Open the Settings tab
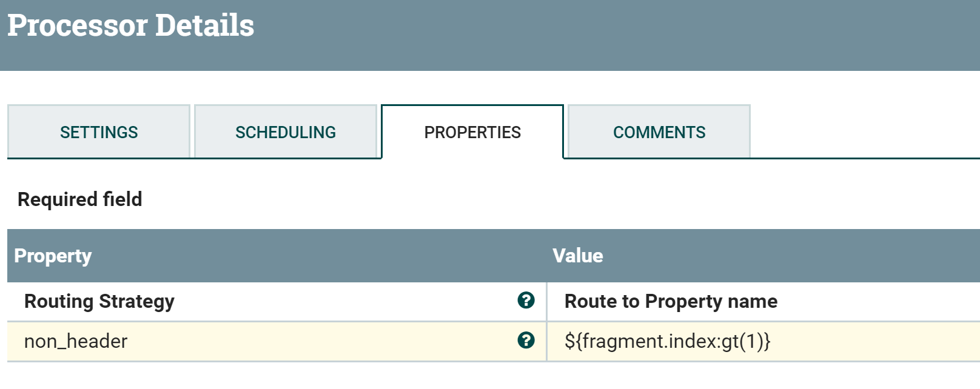This screenshot has width=980, height=389. point(99,132)
